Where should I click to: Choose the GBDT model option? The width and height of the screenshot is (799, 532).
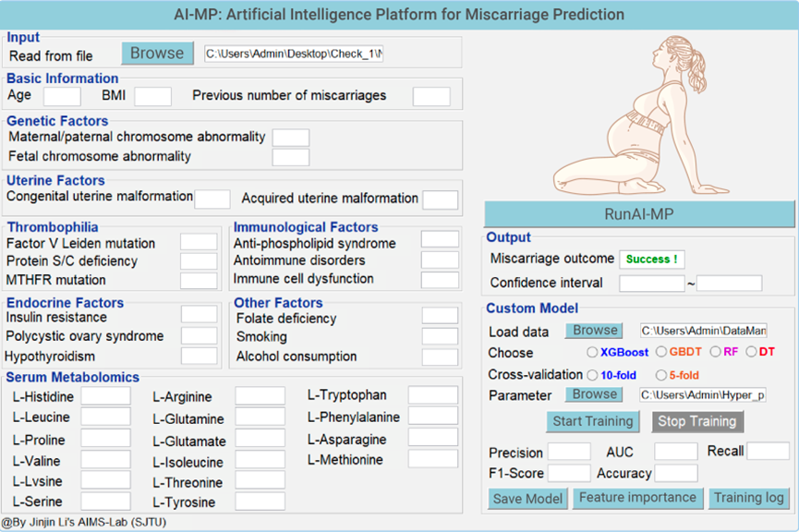661,352
